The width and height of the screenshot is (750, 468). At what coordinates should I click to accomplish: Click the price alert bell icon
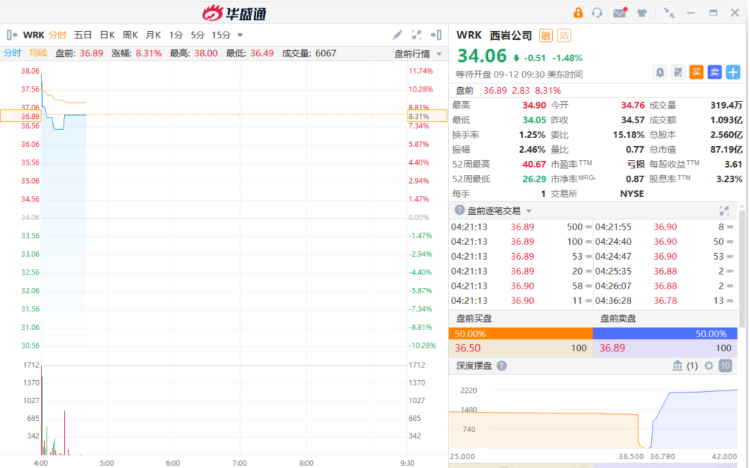(661, 72)
